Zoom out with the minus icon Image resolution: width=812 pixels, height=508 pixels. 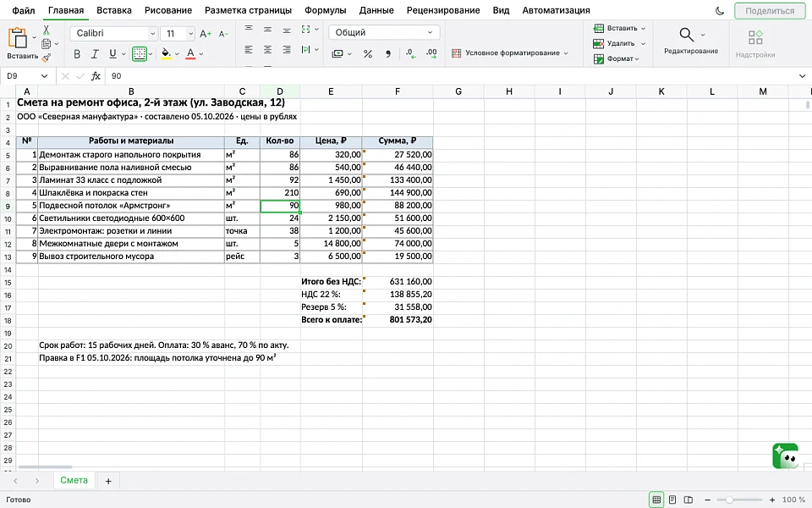(707, 500)
